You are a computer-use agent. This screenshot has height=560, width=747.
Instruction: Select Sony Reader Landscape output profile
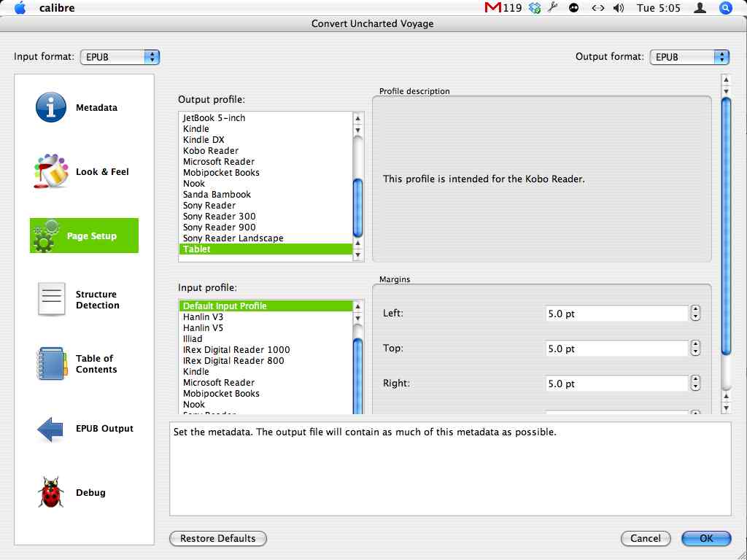point(266,238)
